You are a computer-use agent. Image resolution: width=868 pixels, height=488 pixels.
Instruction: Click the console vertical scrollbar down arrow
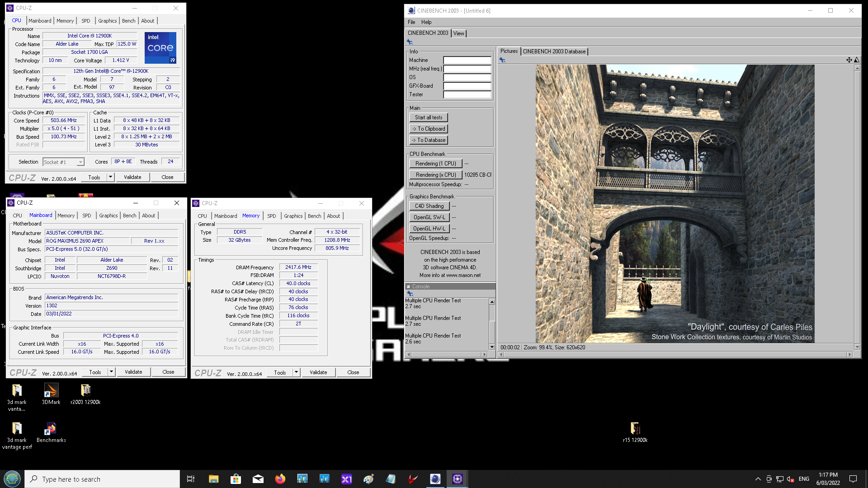tap(492, 347)
